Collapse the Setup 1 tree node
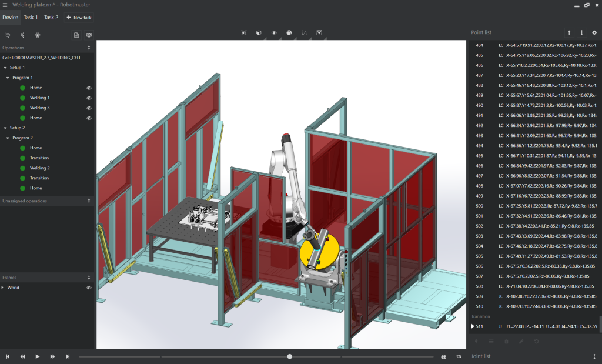Screen dimensions: 602x364 click(x=5, y=68)
